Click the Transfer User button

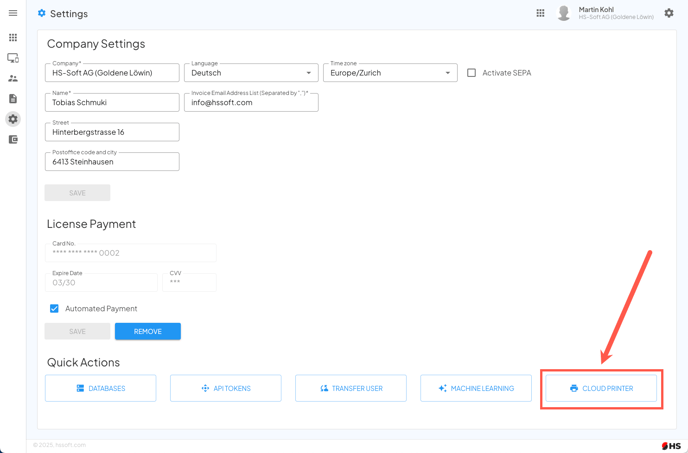click(351, 388)
